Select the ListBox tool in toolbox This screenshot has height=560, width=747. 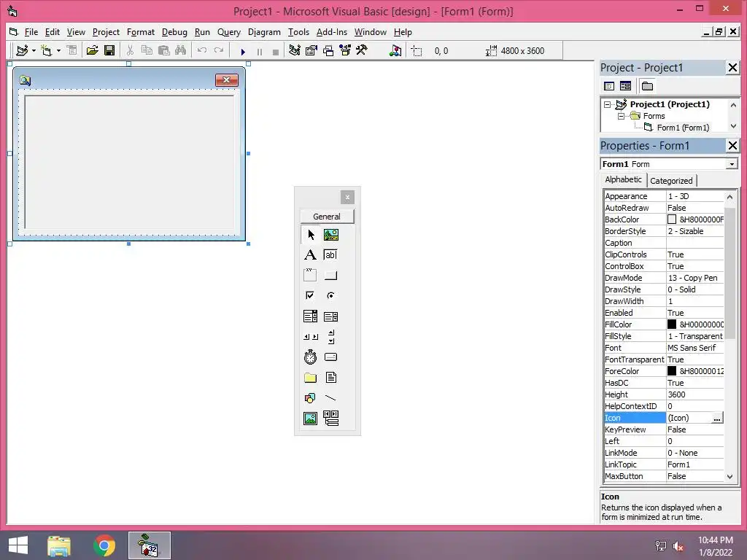pos(330,316)
